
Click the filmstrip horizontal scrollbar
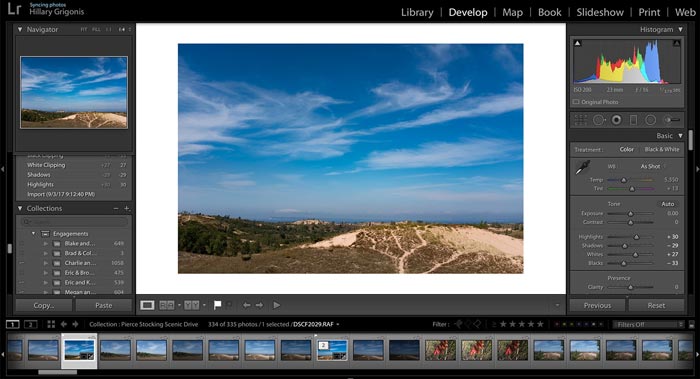[58, 372]
